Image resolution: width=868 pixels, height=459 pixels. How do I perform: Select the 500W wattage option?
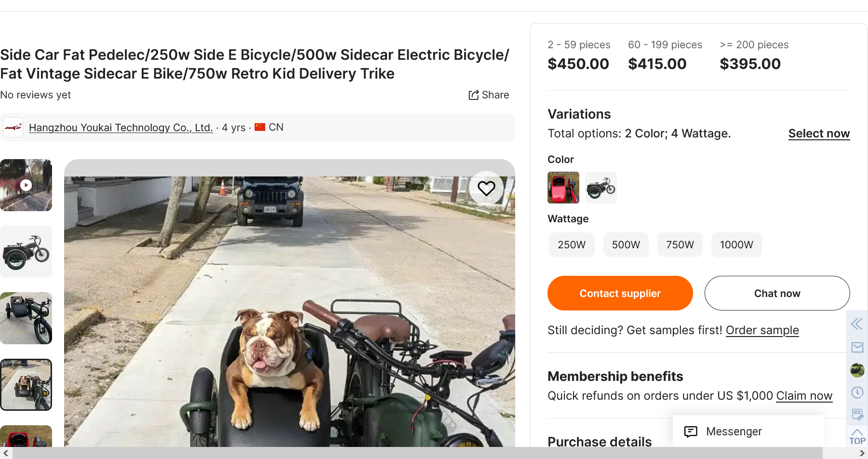(x=626, y=245)
